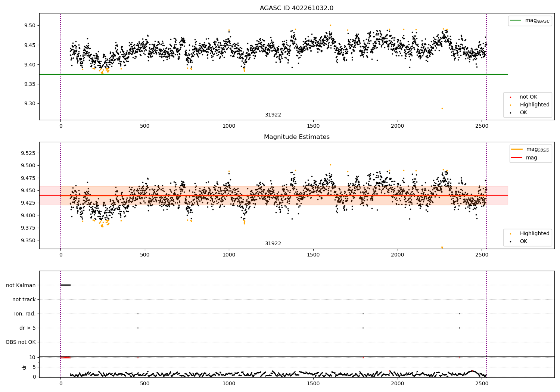Click the 31922 label in Magnitude Estimates plot

click(273, 244)
